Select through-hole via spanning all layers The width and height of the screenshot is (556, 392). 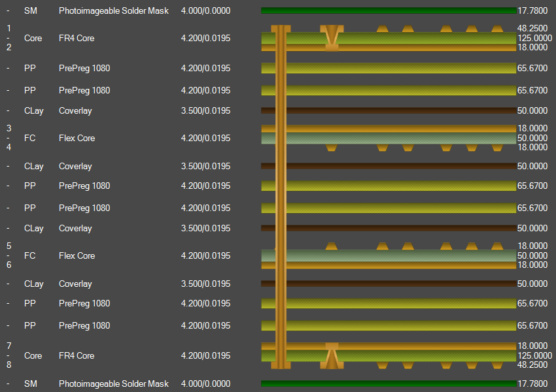click(281, 197)
